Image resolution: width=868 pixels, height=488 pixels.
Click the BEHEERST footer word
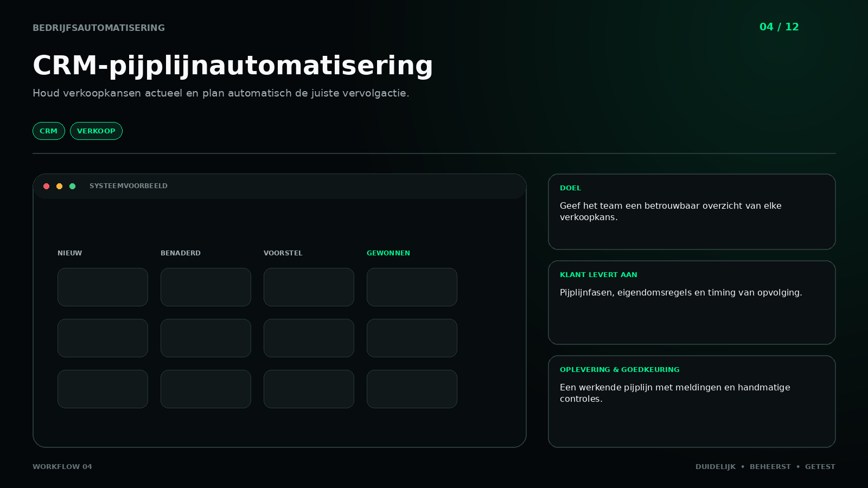pos(770,467)
